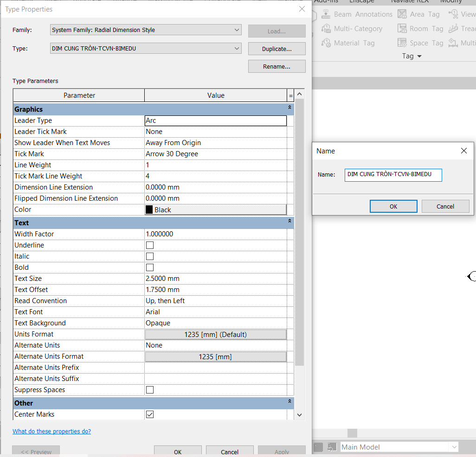Switch to the Modify ribbon tab
This screenshot has width=476, height=457.
click(x=451, y=2)
